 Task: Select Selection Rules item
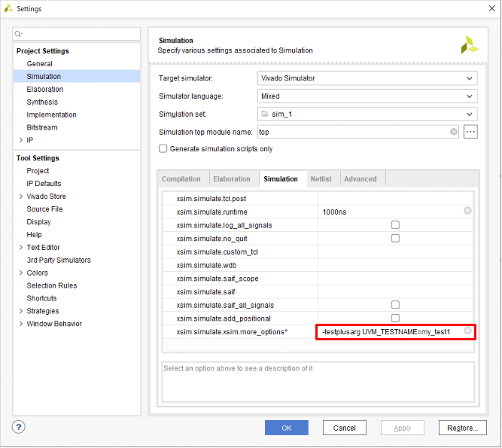52,285
